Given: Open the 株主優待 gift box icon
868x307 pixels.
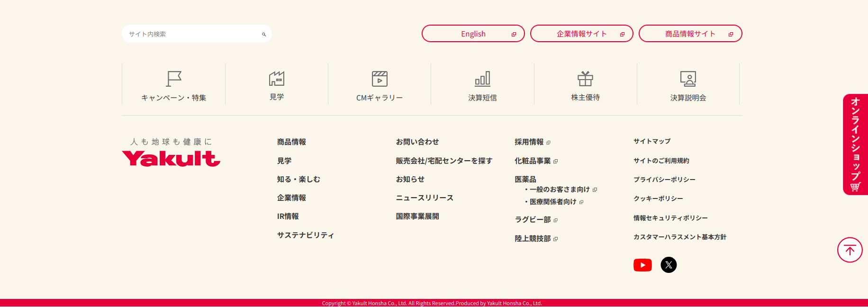Looking at the screenshot, I should pos(585,79).
